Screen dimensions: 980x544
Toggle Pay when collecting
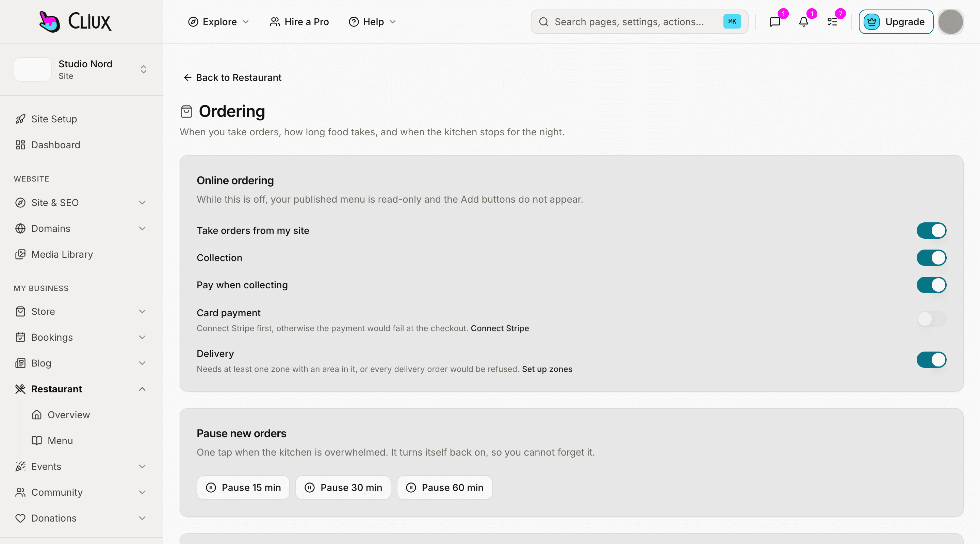(x=931, y=285)
